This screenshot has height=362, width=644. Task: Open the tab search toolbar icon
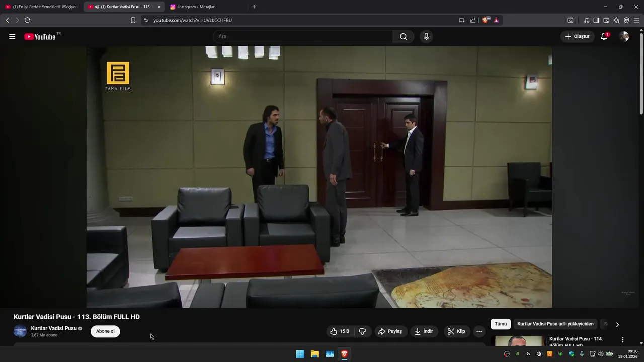point(570,20)
